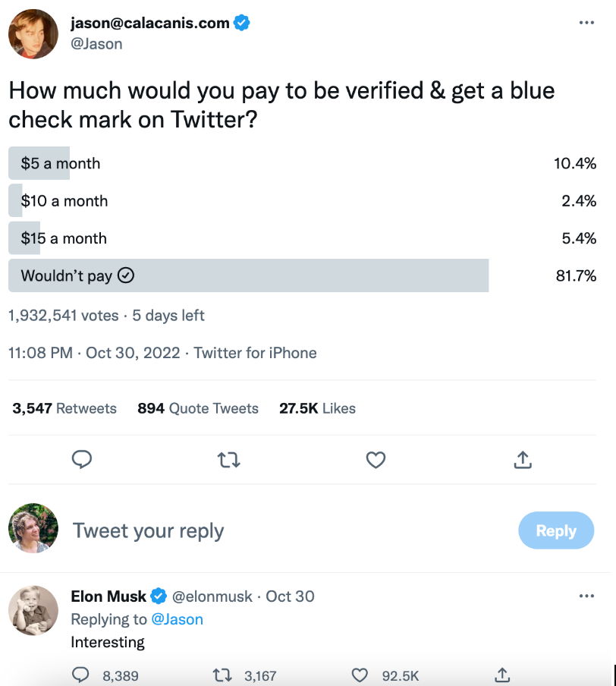Like Jason's poll tweet
Screen dimensions: 616x686
376,459
